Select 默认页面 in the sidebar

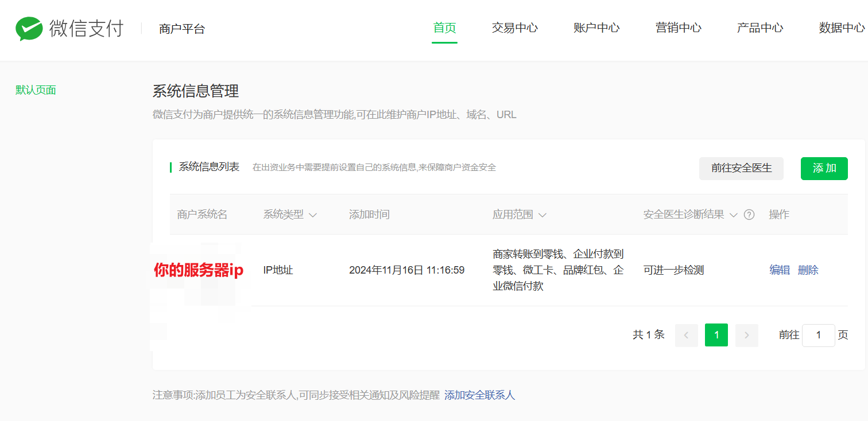click(x=36, y=90)
